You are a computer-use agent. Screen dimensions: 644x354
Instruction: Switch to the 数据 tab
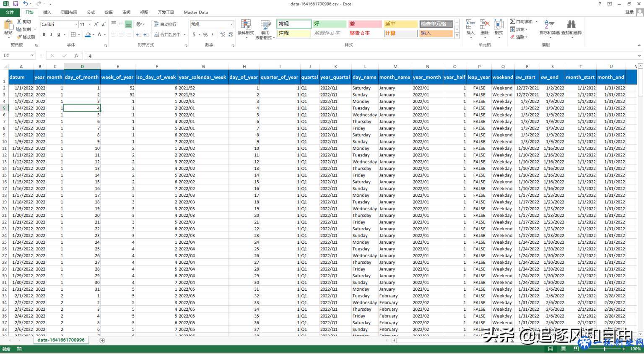click(x=109, y=12)
